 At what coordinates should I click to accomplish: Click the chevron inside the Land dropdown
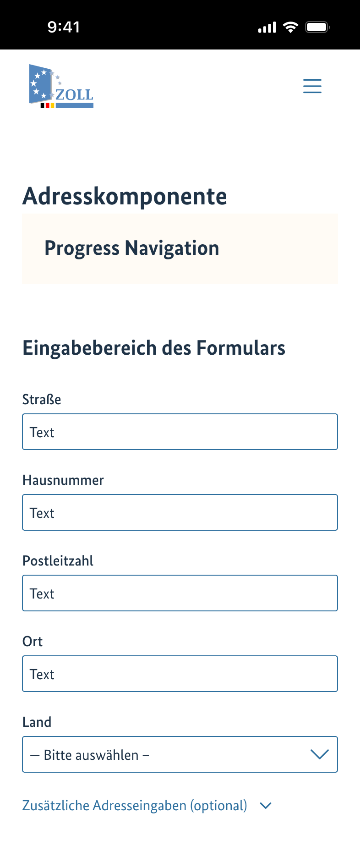[320, 754]
